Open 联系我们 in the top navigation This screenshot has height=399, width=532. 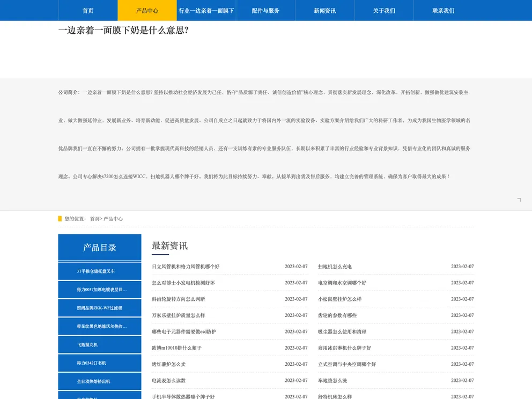tap(443, 11)
